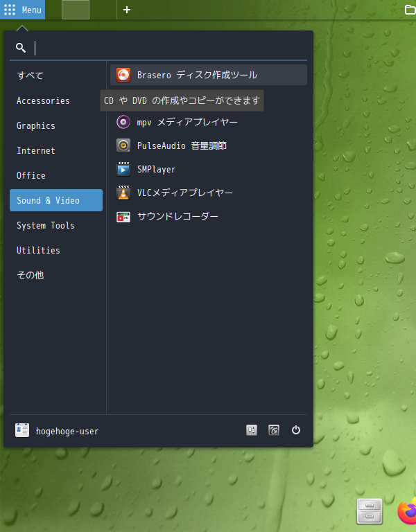Open the System Tools category

click(x=56, y=225)
